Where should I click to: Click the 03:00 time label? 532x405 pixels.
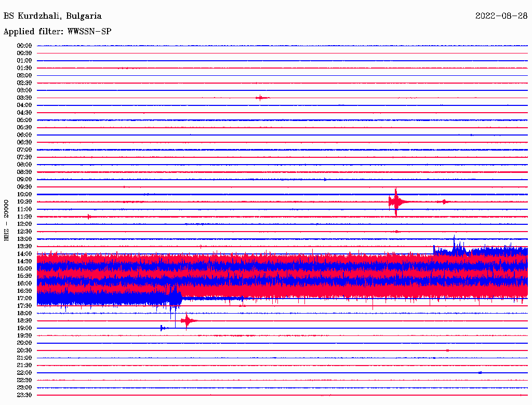(24, 90)
